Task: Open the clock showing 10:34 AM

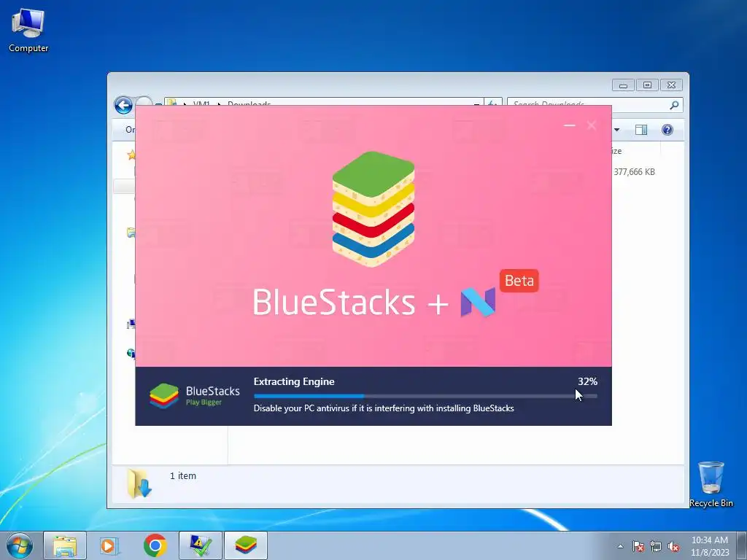Action: click(709, 545)
